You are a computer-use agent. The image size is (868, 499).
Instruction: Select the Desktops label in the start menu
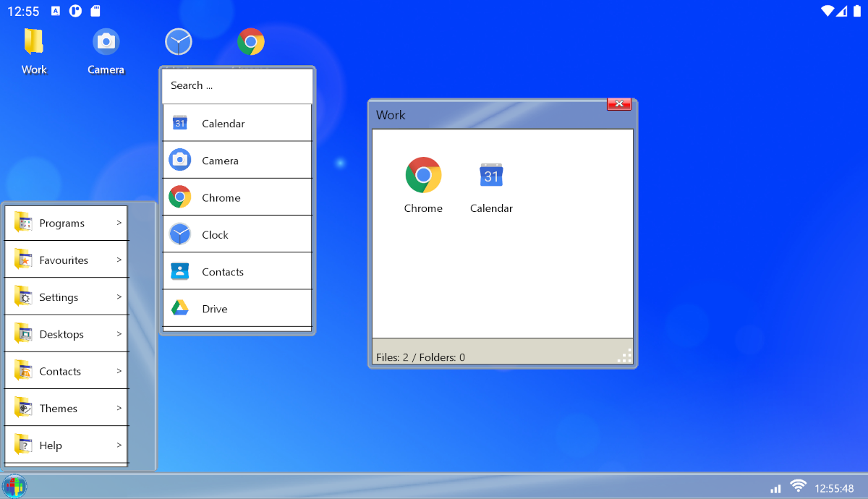pos(61,335)
